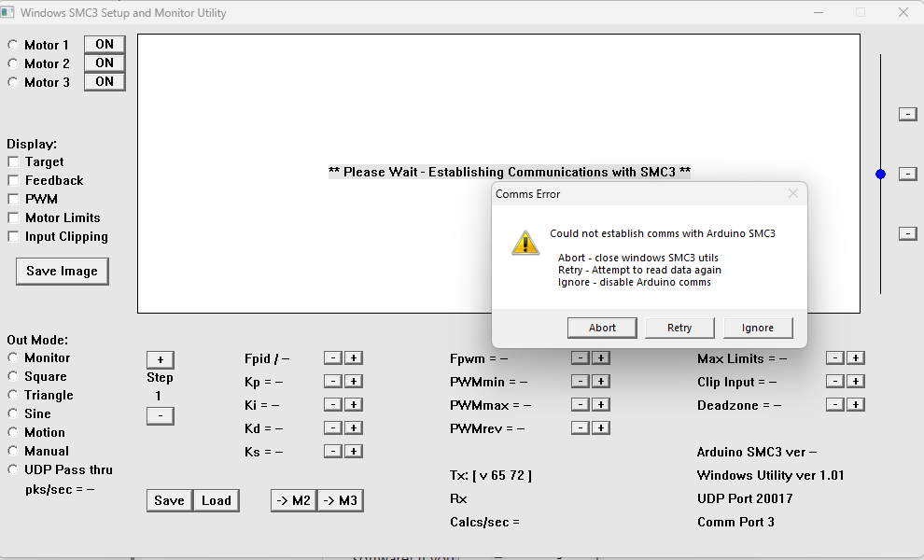Enable the Target display checkbox
Image resolution: width=924 pixels, height=560 pixels.
tap(14, 161)
